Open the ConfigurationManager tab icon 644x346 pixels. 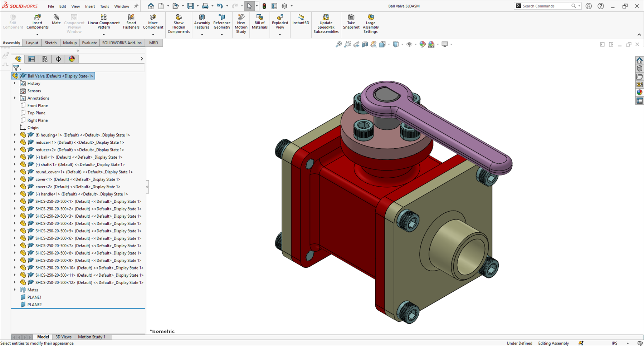pyautogui.click(x=45, y=59)
